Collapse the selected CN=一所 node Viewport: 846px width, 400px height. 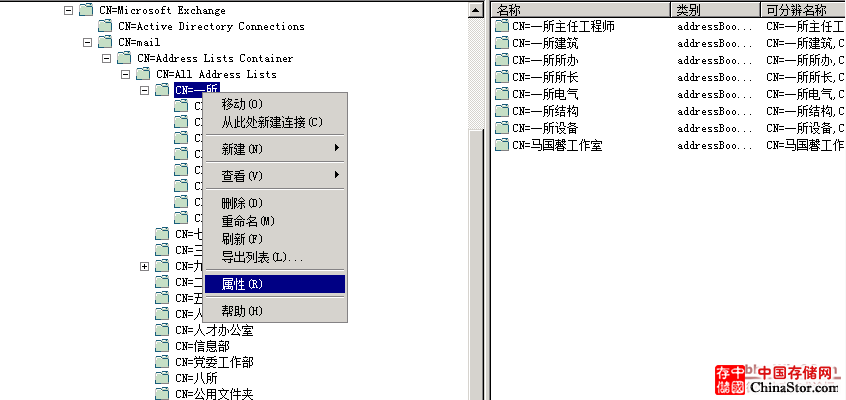144,91
